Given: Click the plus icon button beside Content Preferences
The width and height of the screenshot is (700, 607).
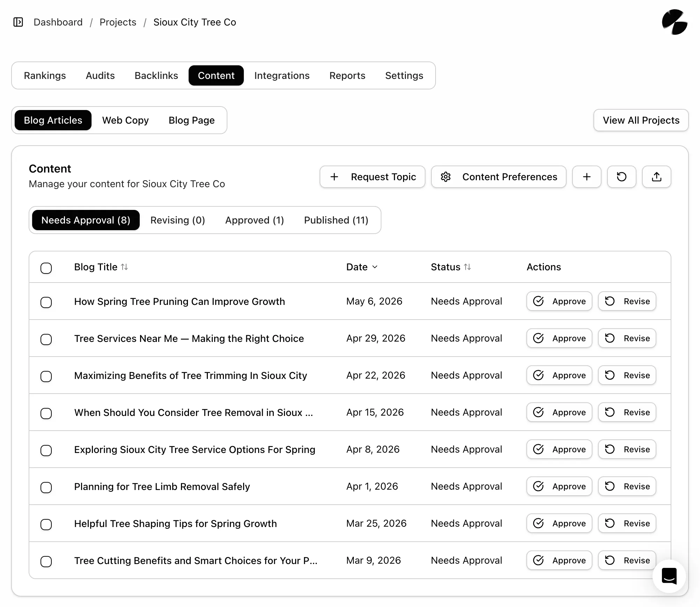Looking at the screenshot, I should click(586, 177).
